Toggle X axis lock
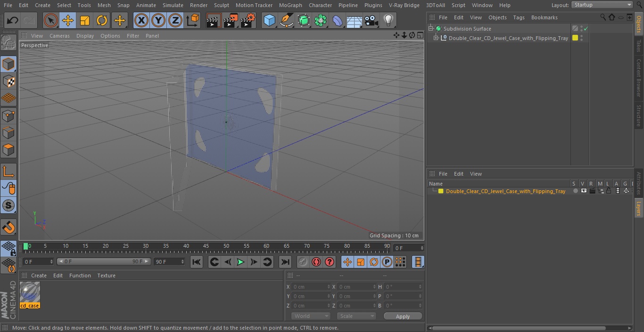Viewport: 644px width, 332px height. pyautogui.click(x=141, y=20)
